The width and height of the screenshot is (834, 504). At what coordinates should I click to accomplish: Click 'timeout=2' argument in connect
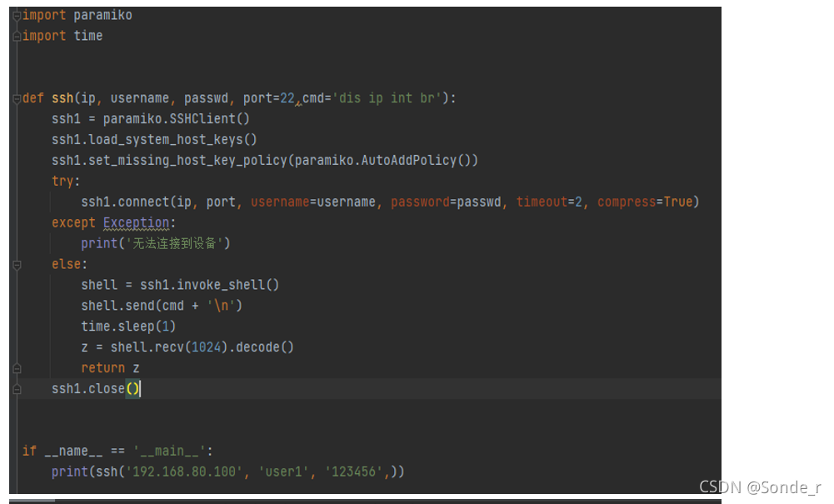tap(549, 202)
